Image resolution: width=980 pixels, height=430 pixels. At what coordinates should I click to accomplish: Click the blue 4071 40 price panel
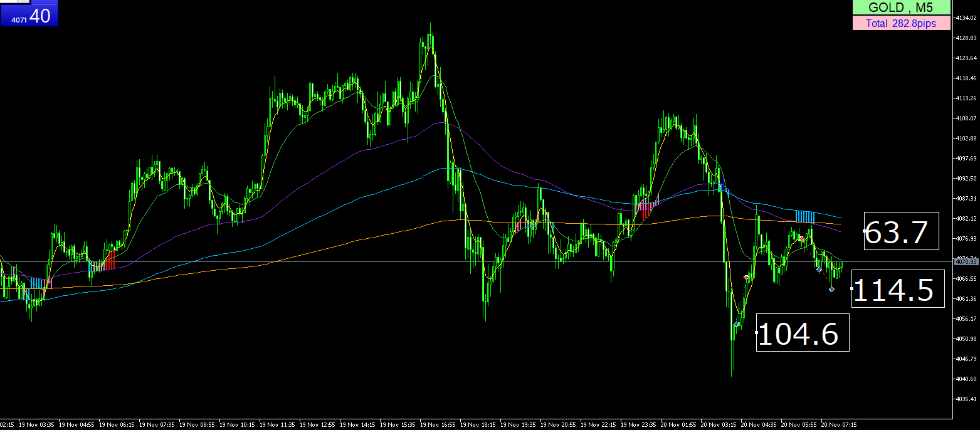(x=29, y=14)
